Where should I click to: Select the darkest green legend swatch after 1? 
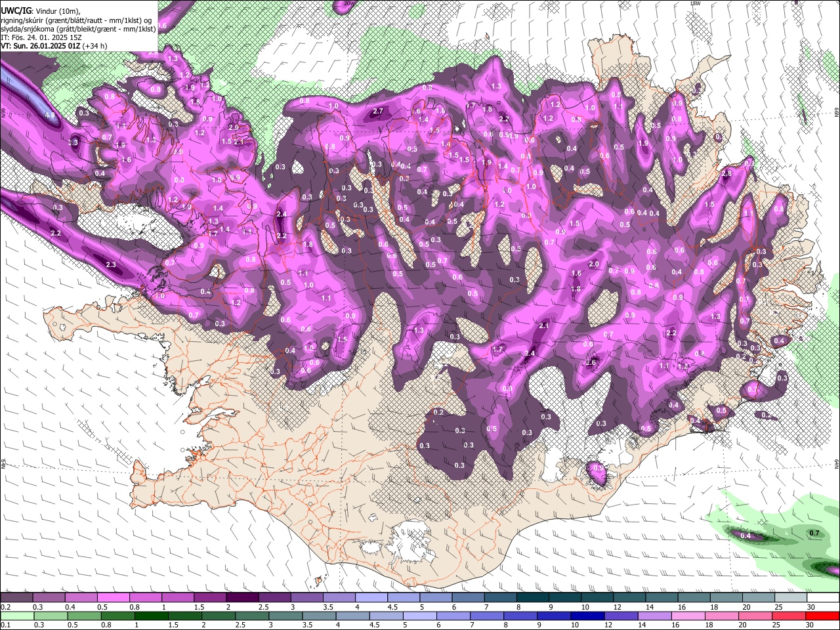150,616
